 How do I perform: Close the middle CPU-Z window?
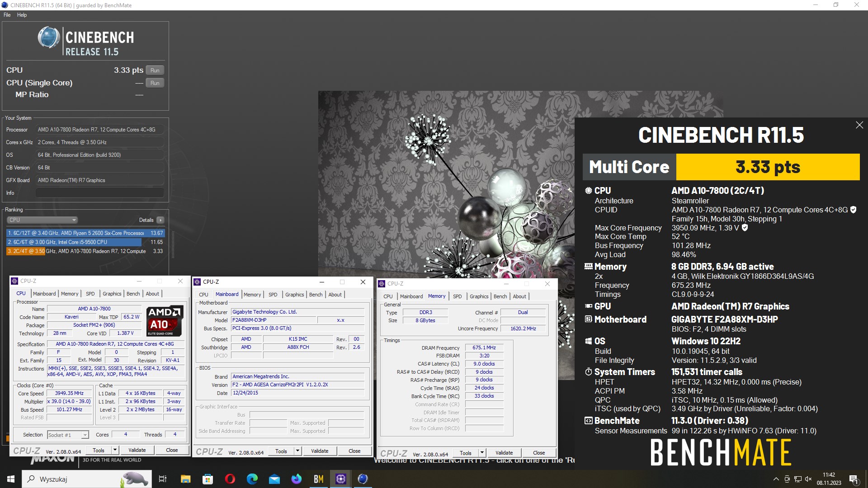(363, 282)
